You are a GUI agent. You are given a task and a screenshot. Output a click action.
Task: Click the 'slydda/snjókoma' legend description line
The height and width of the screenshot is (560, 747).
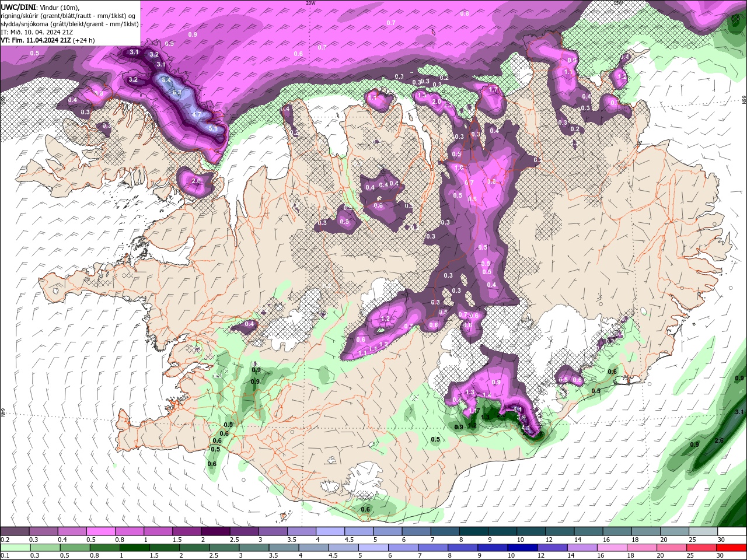(x=70, y=24)
